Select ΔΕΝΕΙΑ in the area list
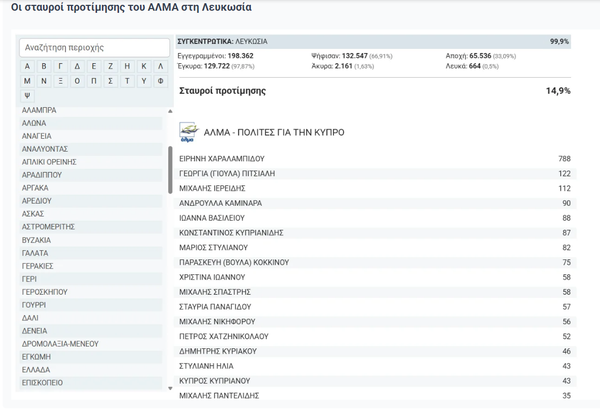 coord(91,331)
